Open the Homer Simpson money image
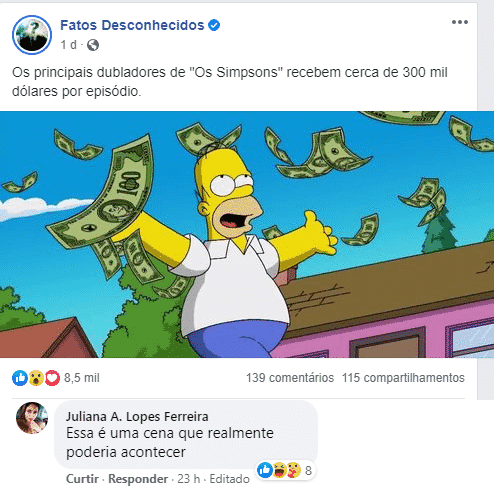Screen dimensions: 495x490 click(247, 234)
